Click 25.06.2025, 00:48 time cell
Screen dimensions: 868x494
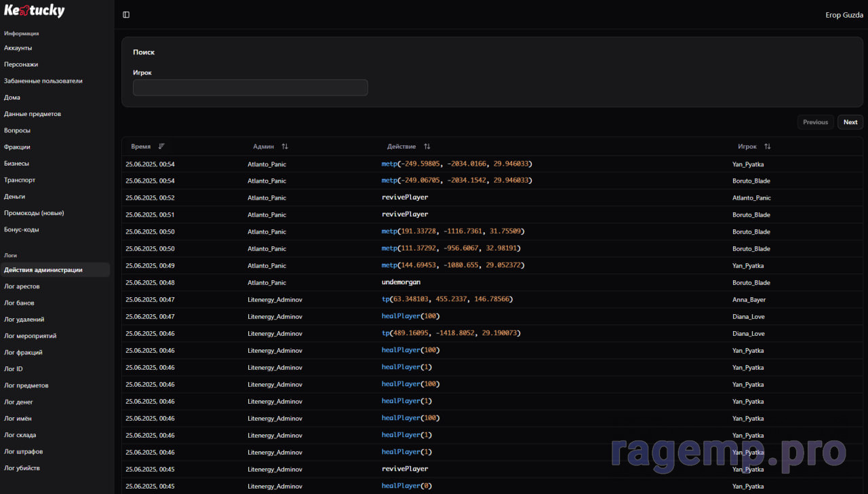pos(150,283)
